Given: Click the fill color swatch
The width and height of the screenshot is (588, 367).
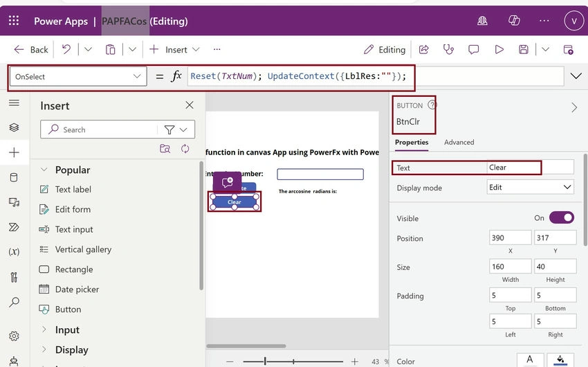Looking at the screenshot, I should coord(560,360).
